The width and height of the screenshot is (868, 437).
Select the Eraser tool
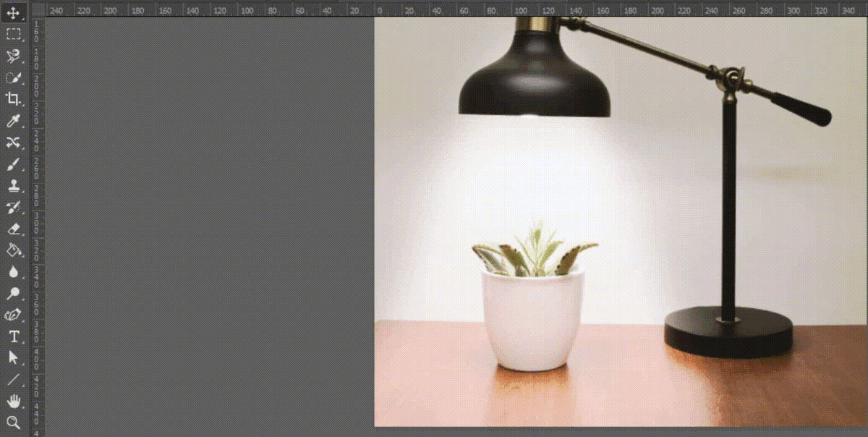point(14,229)
